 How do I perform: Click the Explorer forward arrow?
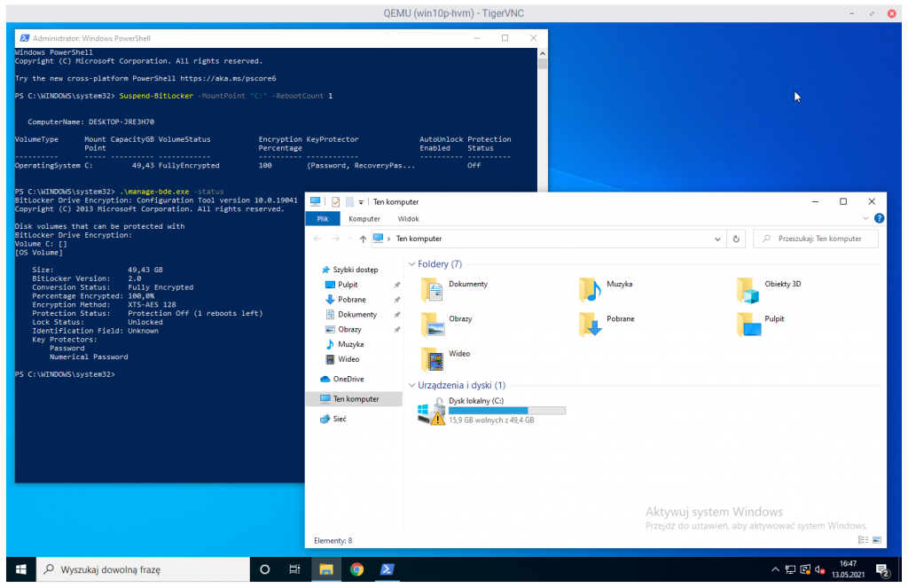(335, 239)
